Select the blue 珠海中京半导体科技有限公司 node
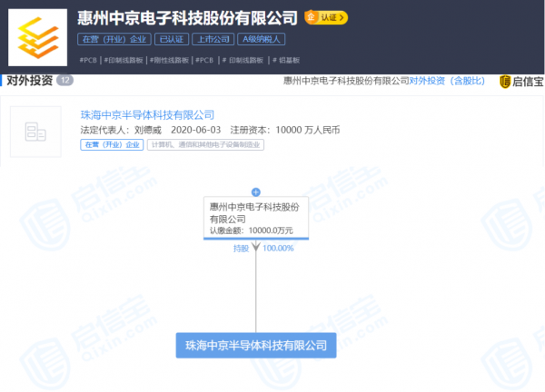This screenshot has height=392, width=545. click(256, 345)
